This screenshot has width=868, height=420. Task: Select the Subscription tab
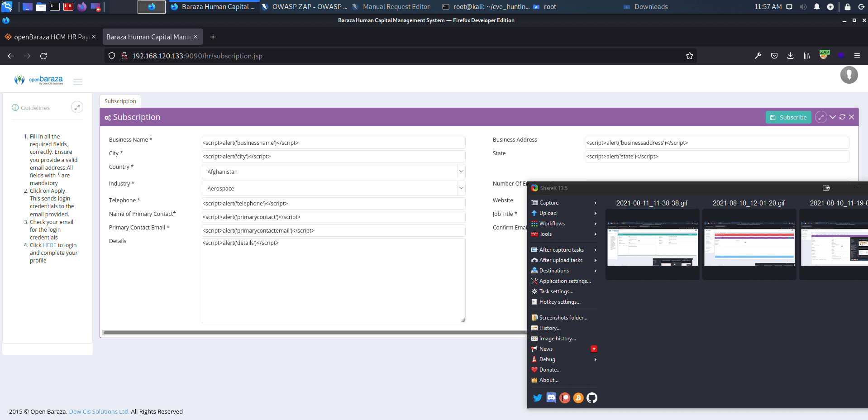point(120,101)
